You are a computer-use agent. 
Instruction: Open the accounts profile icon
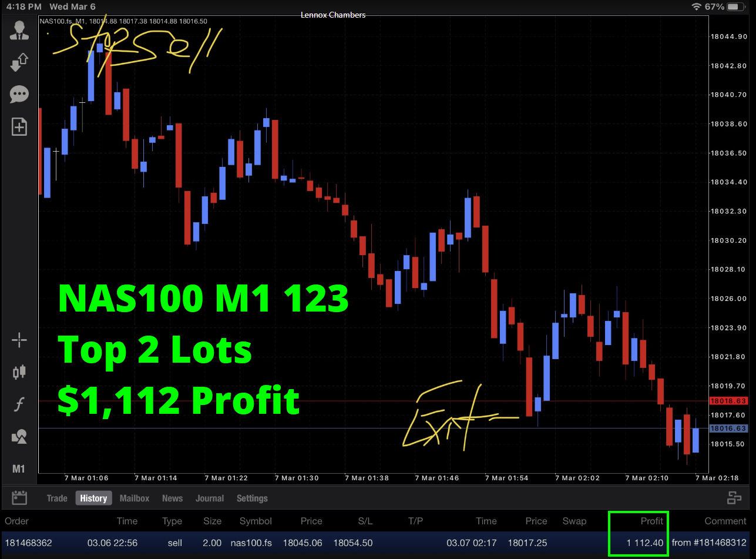point(19,31)
